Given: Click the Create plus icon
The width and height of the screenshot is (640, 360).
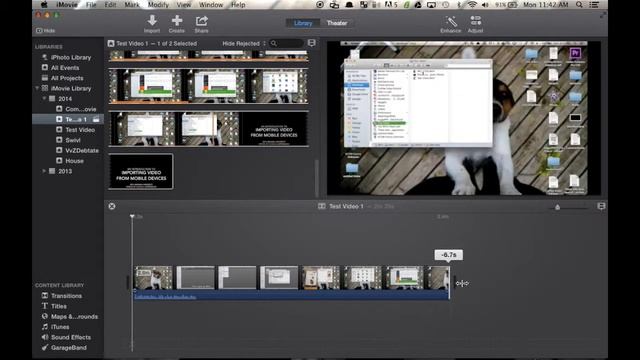Looking at the screenshot, I should [x=177, y=20].
